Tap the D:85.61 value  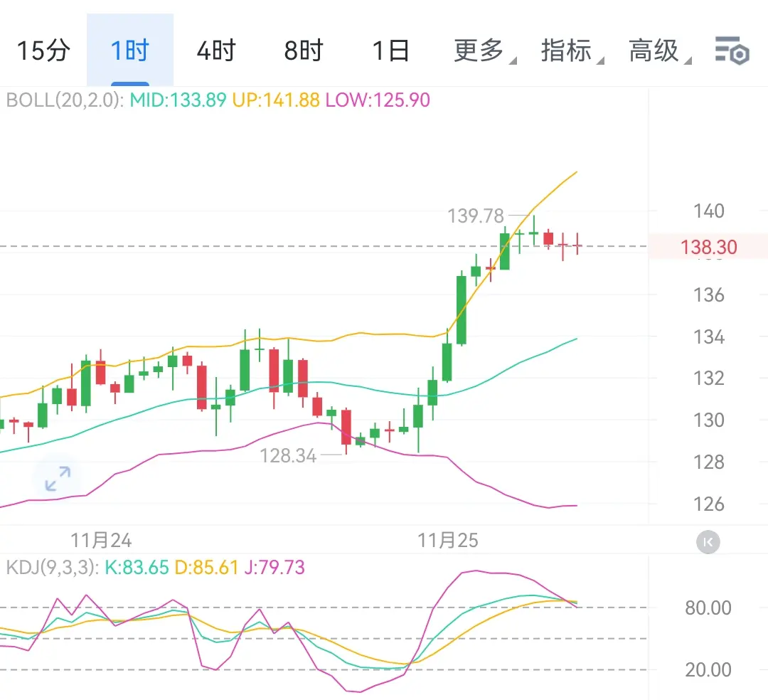[206, 567]
